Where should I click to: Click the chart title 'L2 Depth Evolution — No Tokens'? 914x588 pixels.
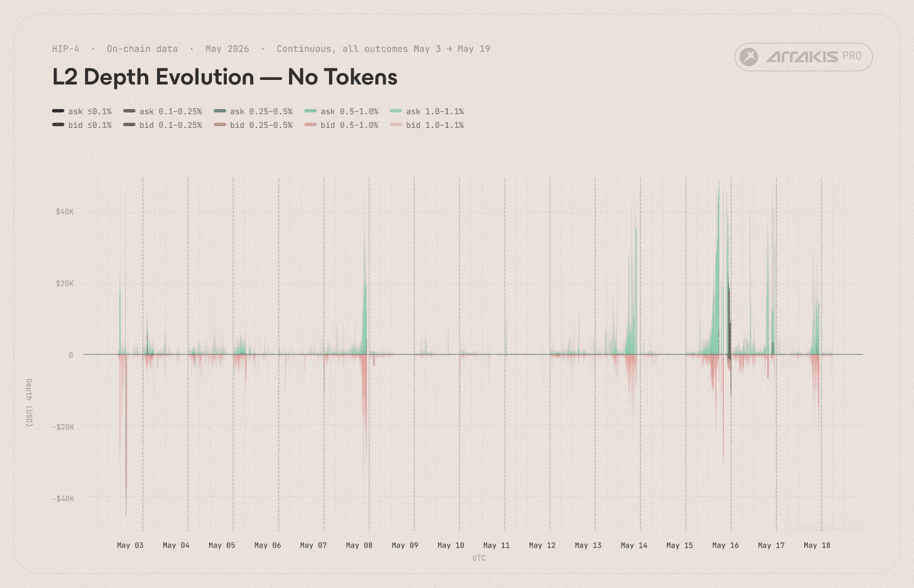225,77
